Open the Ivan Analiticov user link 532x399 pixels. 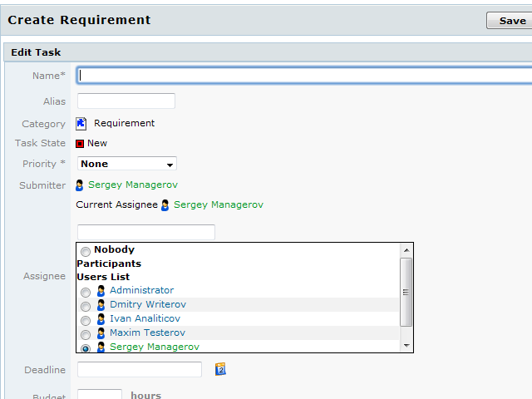point(145,318)
